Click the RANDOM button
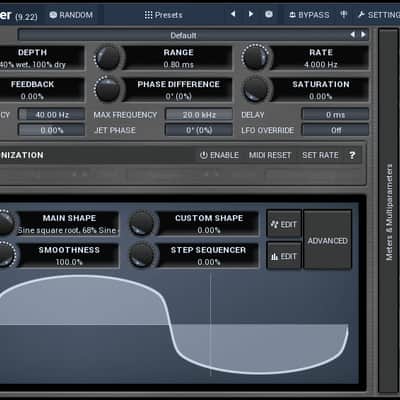Viewport: 400px width, 400px height. (x=71, y=15)
